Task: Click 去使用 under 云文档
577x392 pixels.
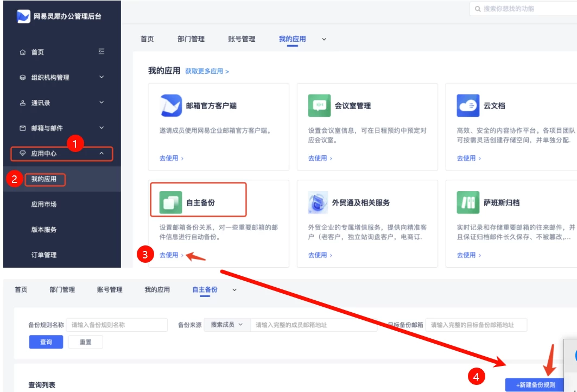Action: click(469, 159)
